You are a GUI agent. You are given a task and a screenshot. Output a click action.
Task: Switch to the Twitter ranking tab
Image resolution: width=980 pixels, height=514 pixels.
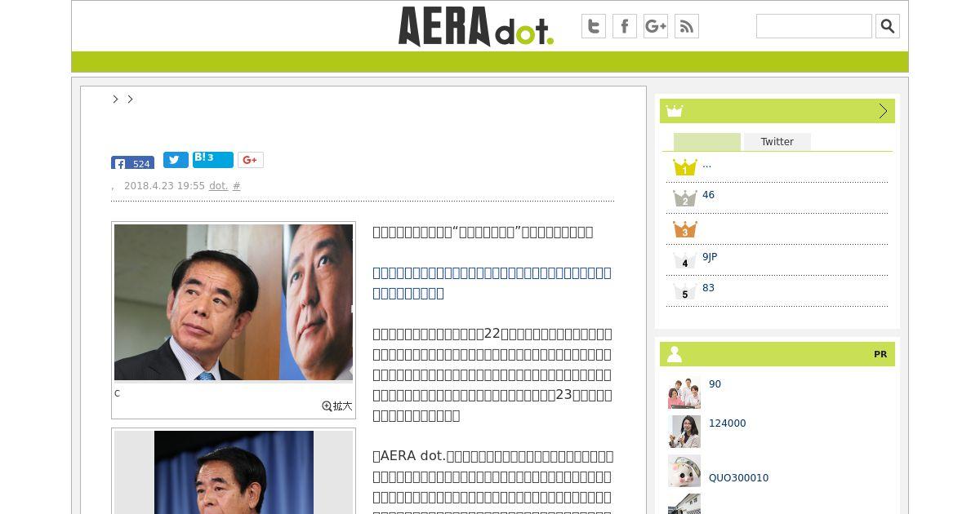point(777,142)
